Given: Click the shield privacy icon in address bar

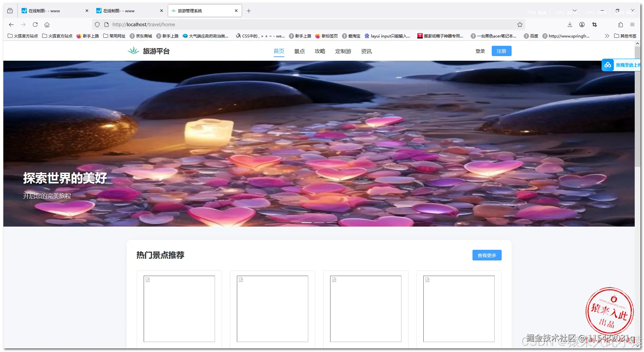Looking at the screenshot, I should [97, 24].
